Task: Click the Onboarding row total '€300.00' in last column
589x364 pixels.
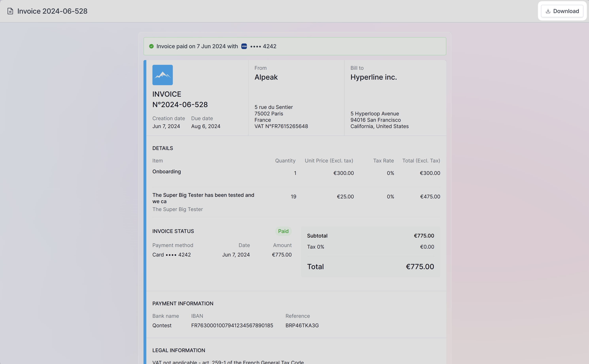Action: [430, 173]
